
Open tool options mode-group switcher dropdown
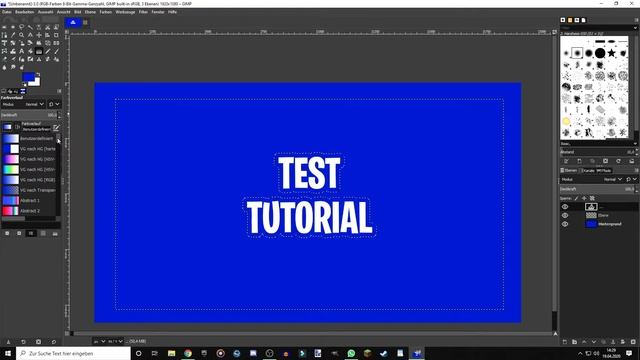(54, 104)
